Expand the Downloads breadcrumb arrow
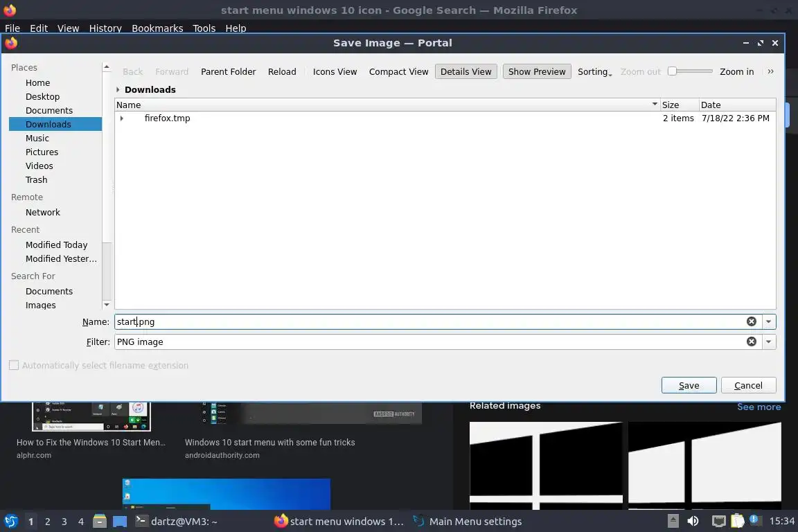This screenshot has width=798, height=532. click(118, 89)
